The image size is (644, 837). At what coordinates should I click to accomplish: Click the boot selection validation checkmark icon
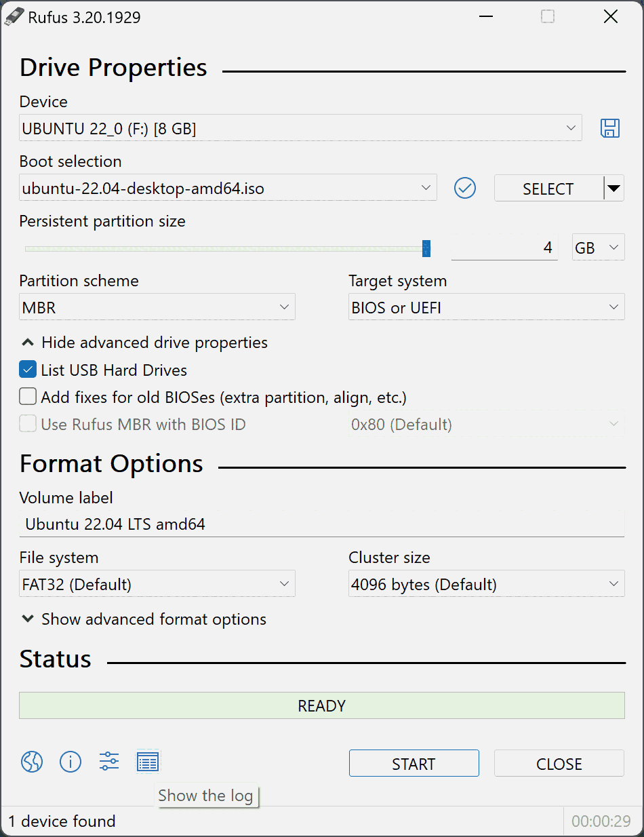[464, 188]
